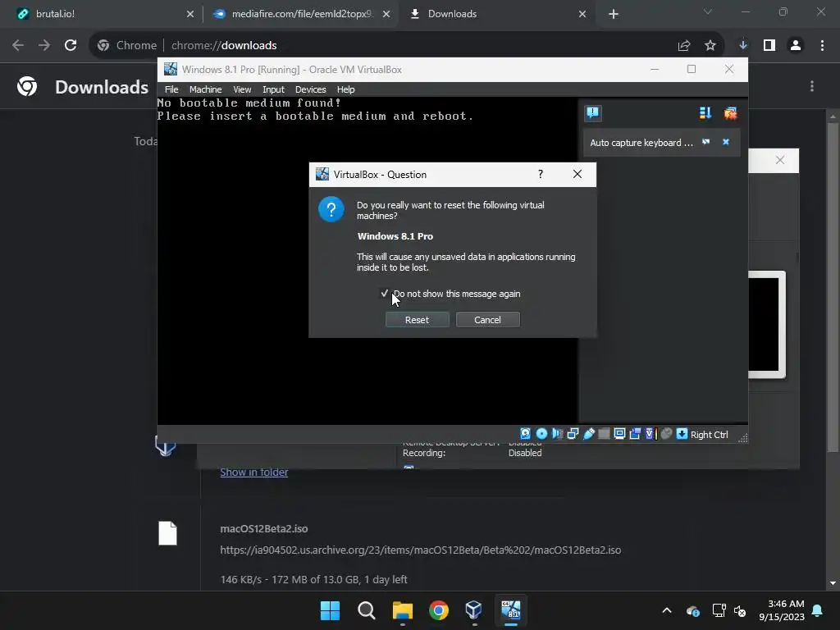Reload the Chrome page
The height and width of the screenshot is (630, 840).
point(71,46)
